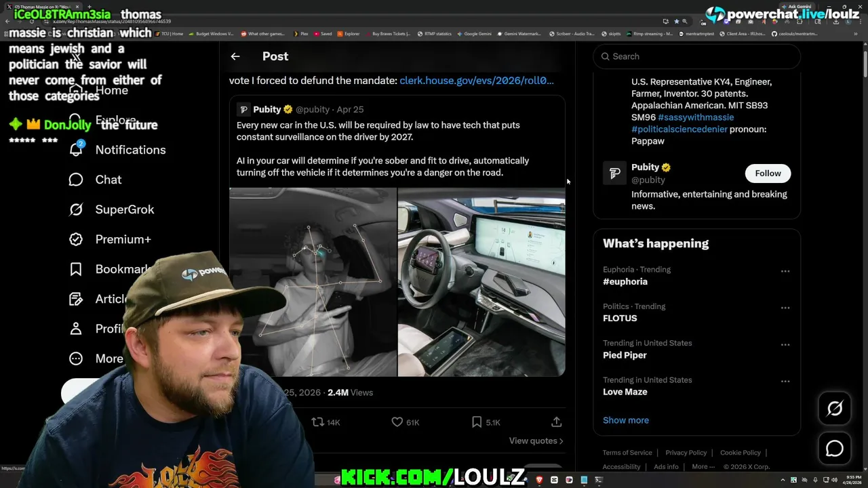The image size is (868, 488).
Task: Click the Profile person icon
Action: tap(76, 329)
